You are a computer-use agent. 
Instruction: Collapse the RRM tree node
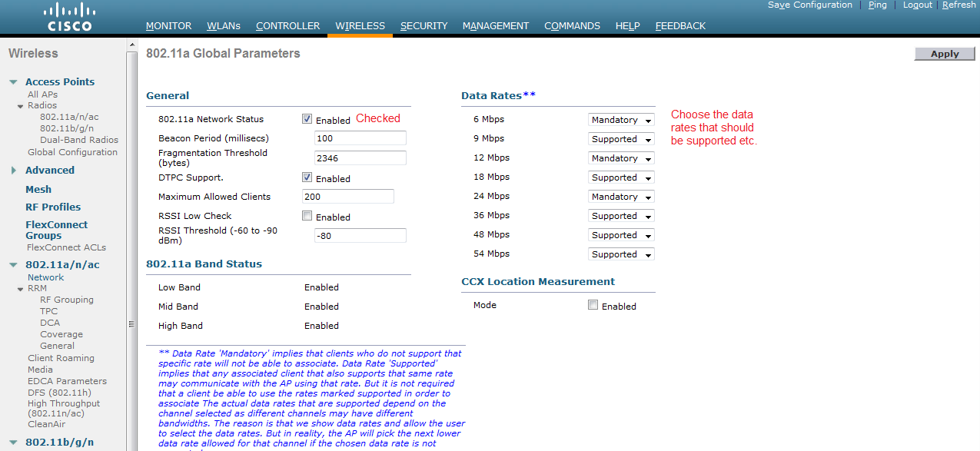point(21,289)
